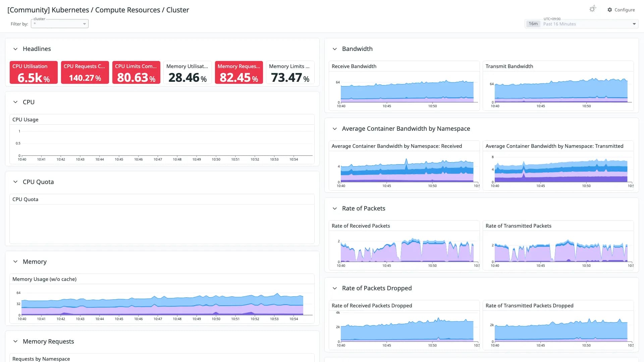
Task: Collapse the Memory Requests group
Action: [x=15, y=342]
